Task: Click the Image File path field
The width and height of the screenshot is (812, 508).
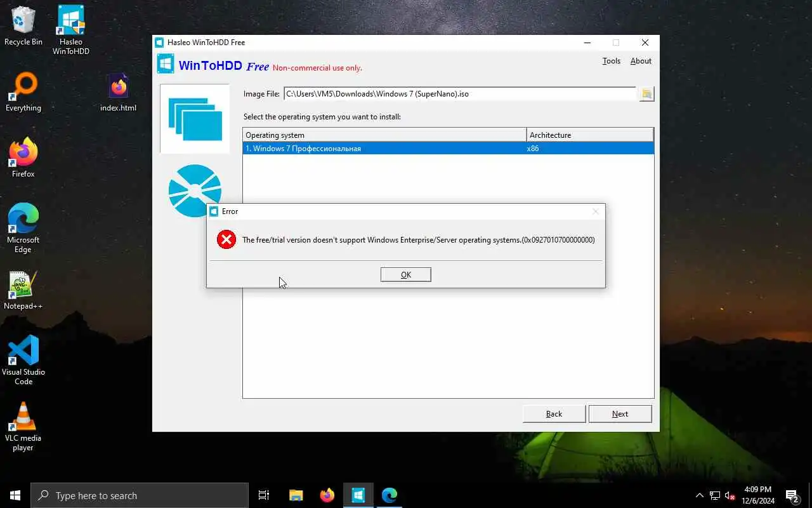Action: click(459, 94)
